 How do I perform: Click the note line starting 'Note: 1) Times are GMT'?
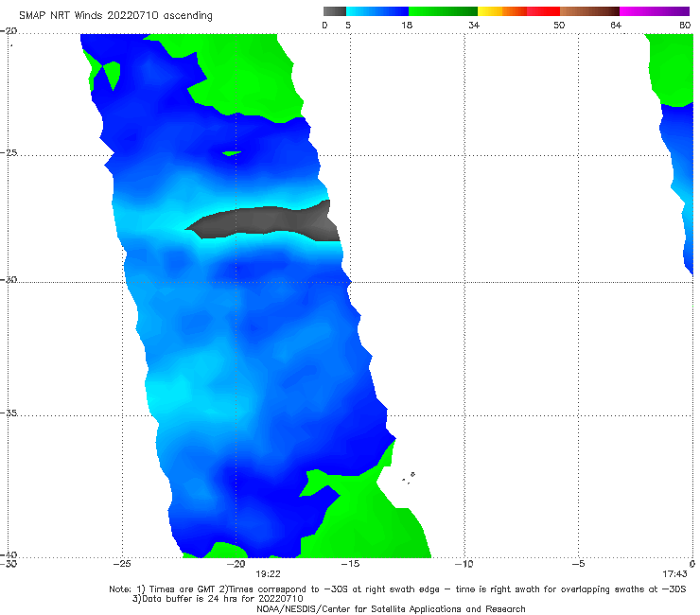397,589
